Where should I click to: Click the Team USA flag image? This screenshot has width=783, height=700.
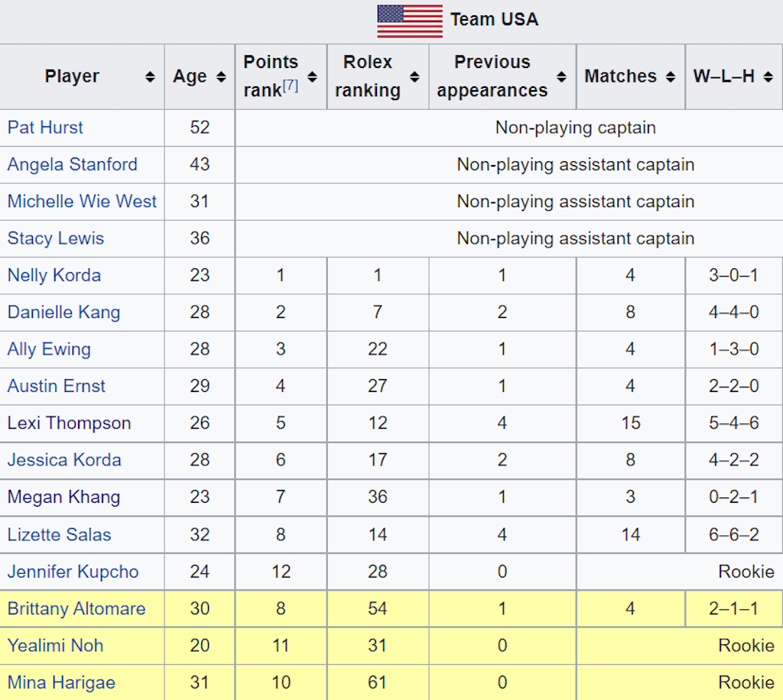410,20
